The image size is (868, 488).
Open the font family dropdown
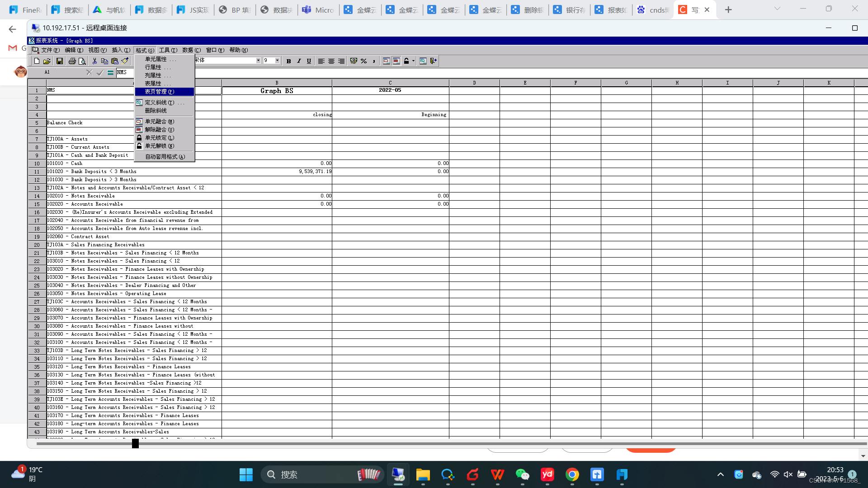coord(258,60)
